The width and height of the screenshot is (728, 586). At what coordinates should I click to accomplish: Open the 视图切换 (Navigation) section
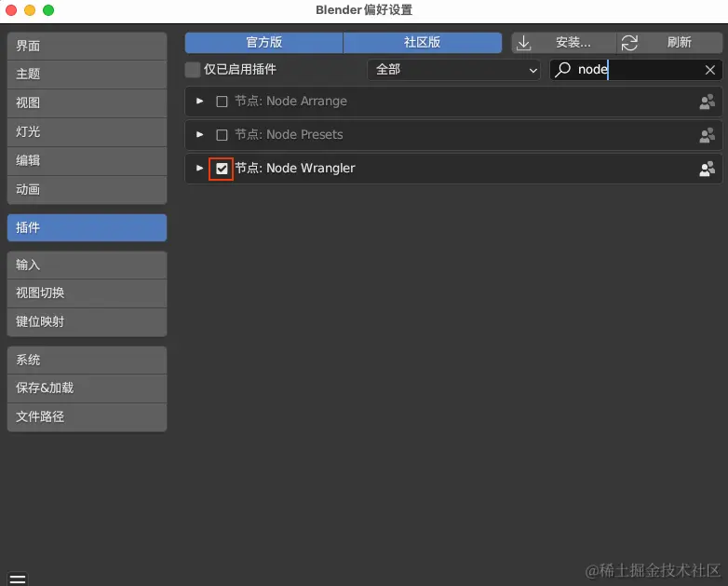click(87, 293)
